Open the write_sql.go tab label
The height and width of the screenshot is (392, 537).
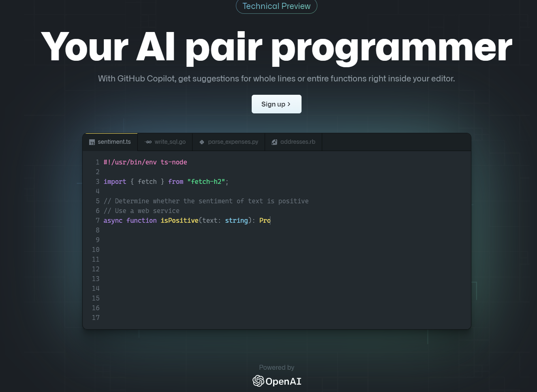(170, 142)
